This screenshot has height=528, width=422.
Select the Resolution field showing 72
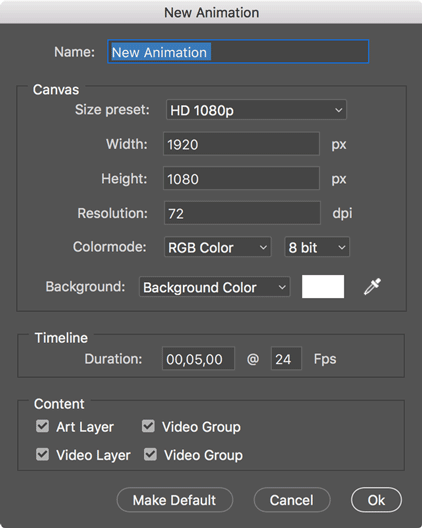click(x=242, y=213)
